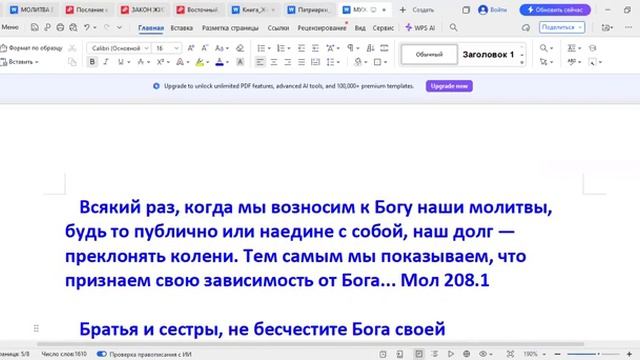
Task: Click the Обновить сейчас button
Action: coord(555,10)
